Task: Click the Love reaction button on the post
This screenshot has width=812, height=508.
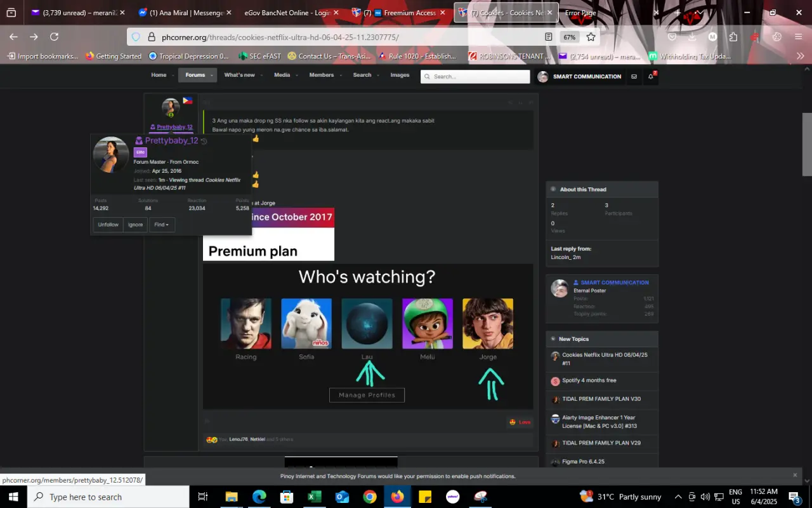Action: coord(520,422)
